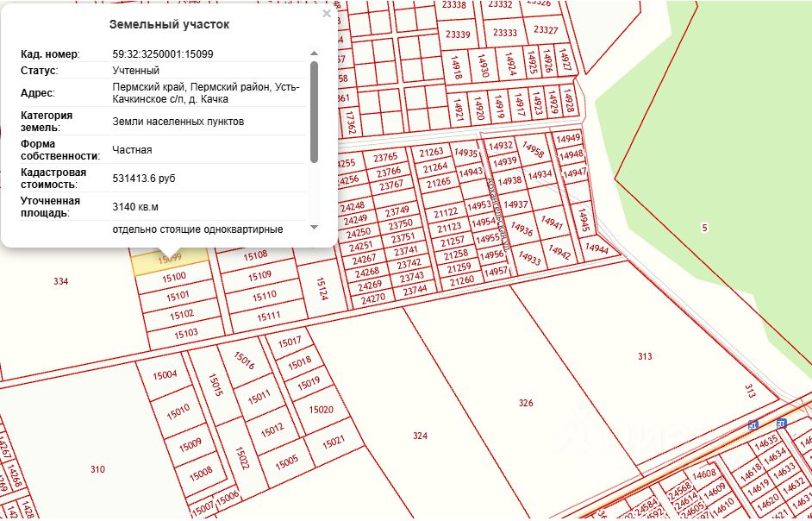Select parcel 23339
The image size is (812, 521).
click(458, 35)
